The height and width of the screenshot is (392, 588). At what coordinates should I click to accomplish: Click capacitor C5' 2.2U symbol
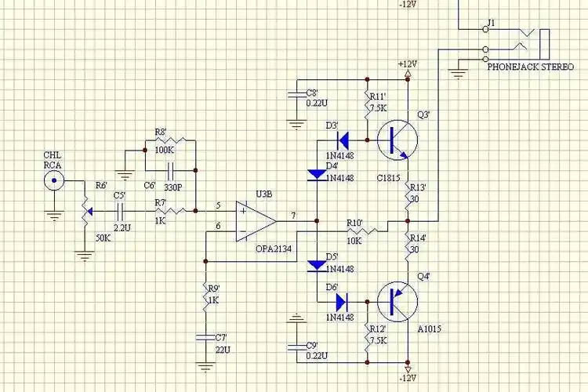click(121, 210)
